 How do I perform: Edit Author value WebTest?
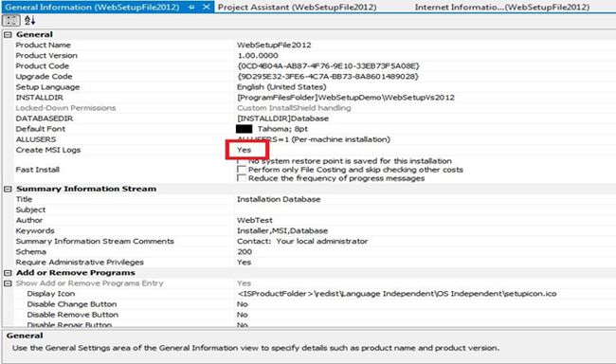click(255, 220)
